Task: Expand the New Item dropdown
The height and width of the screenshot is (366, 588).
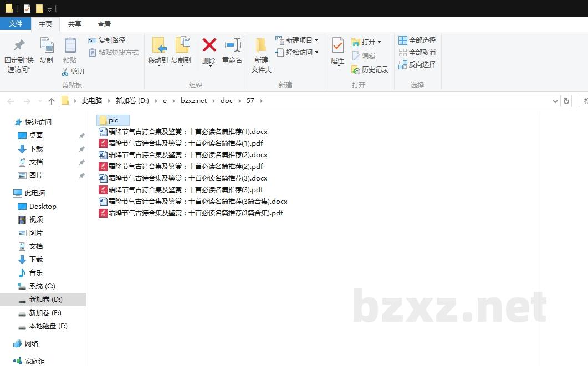Action: 316,40
